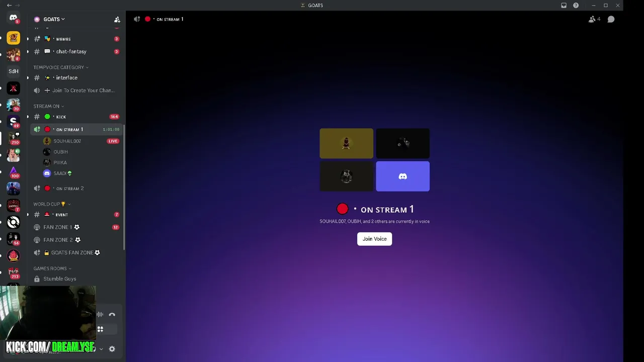644x362 pixels.
Task: Click the voice noise suppression waveform icon
Action: tap(100, 315)
